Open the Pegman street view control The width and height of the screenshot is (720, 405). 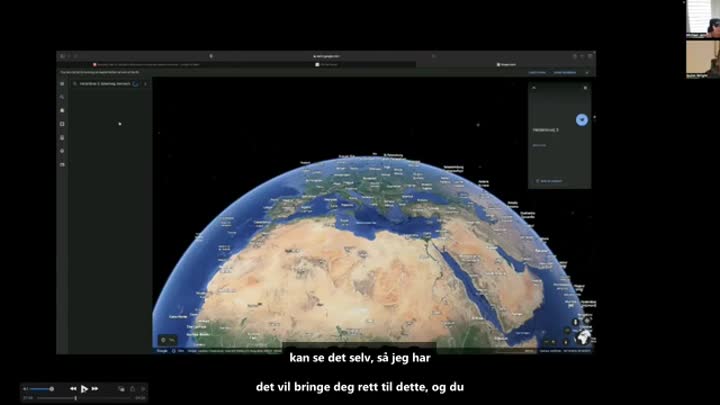pyautogui.click(x=575, y=322)
